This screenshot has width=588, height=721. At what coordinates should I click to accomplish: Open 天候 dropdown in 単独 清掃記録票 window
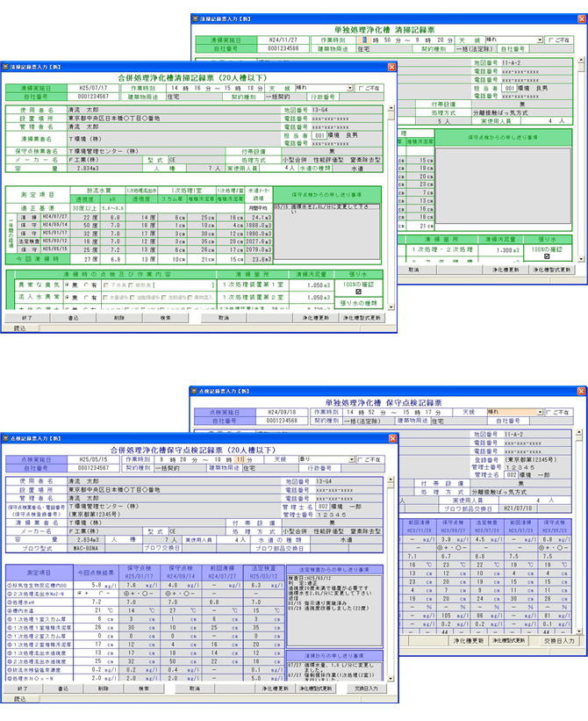(x=541, y=40)
